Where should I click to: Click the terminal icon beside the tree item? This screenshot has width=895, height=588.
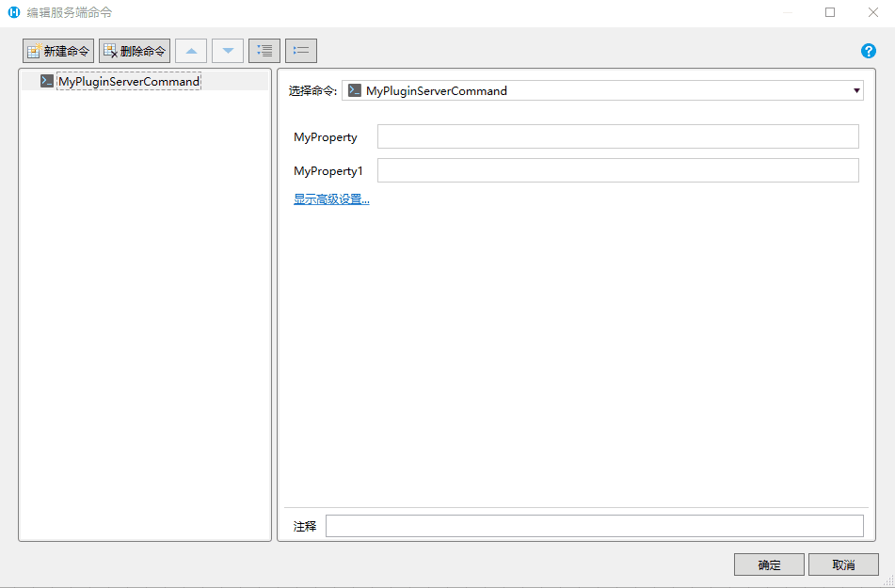click(47, 81)
